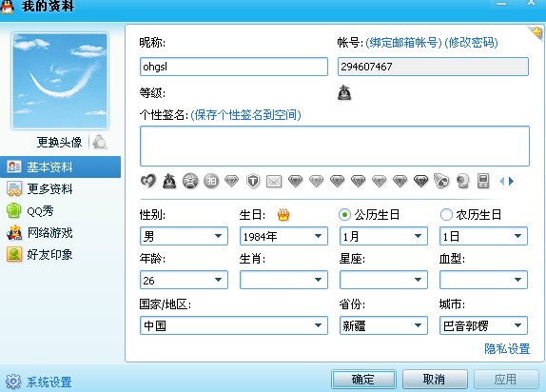
Task: Click the 应用 button
Action: tap(506, 379)
